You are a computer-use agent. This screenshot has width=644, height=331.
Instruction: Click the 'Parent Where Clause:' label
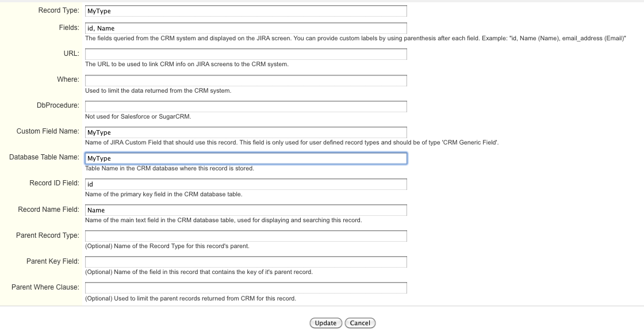[45, 287]
